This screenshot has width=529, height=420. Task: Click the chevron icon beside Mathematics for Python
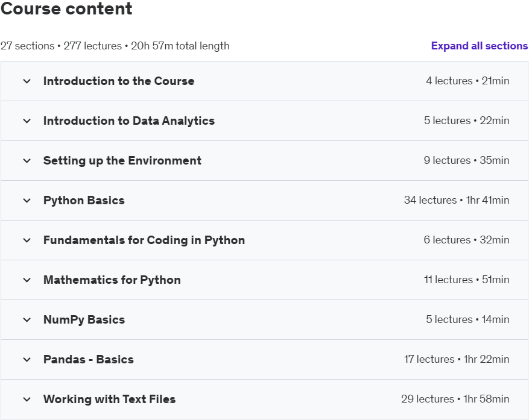(27, 280)
